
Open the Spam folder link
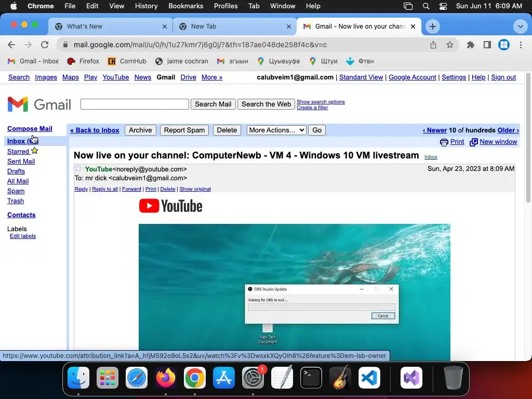[16, 191]
